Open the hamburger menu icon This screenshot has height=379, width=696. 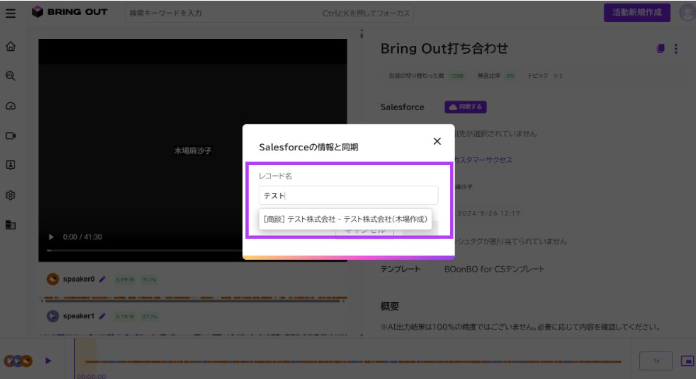pos(11,13)
